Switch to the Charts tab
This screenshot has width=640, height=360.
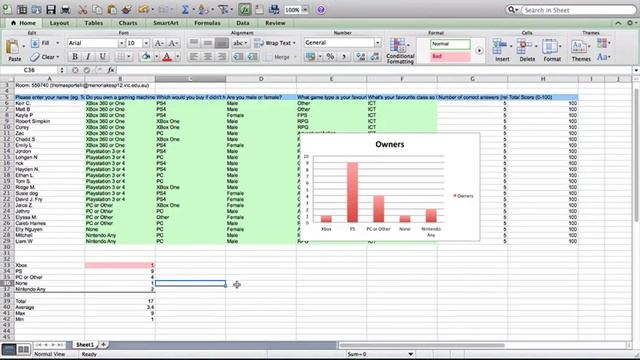[128, 23]
